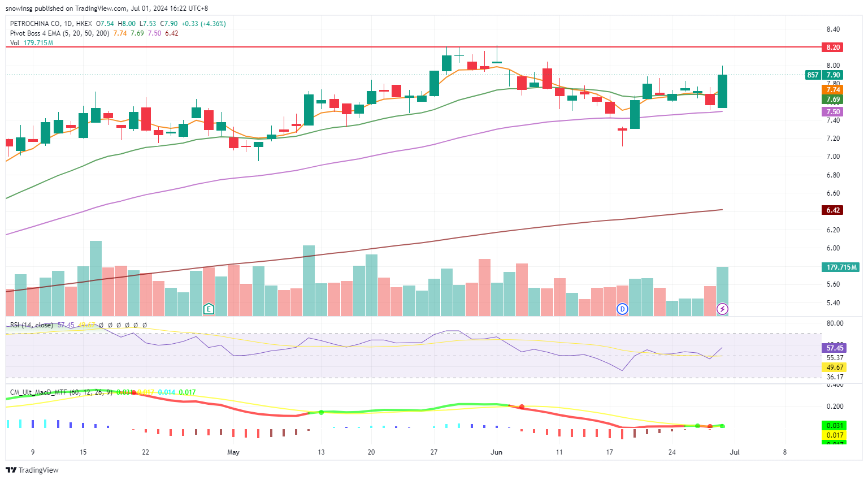Click the red 8.20 price line label
868x480 pixels.
click(833, 47)
